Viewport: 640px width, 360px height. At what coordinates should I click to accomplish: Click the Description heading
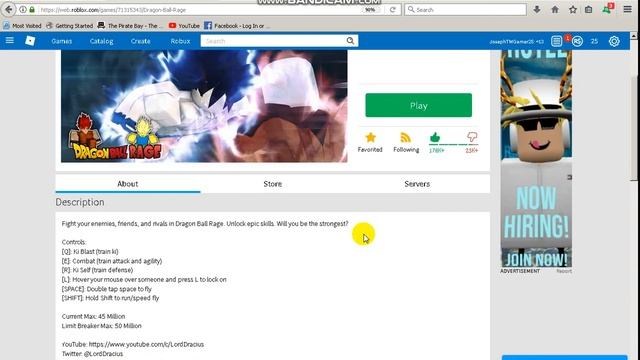pyautogui.click(x=80, y=202)
